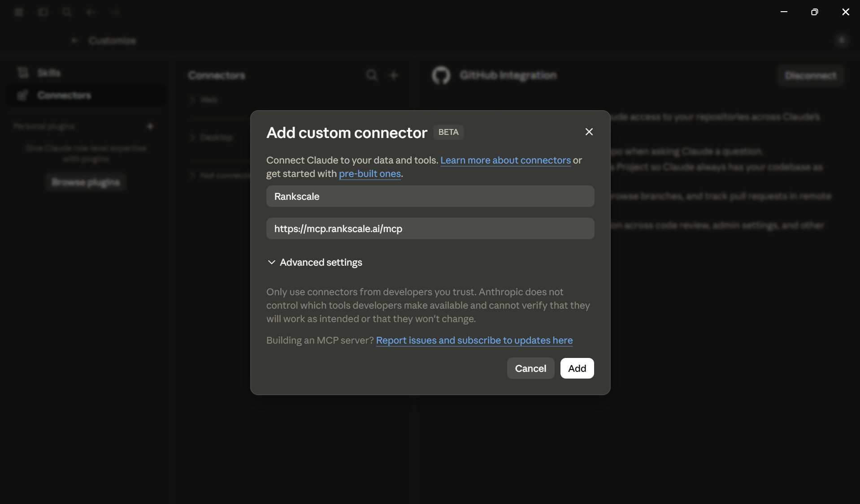Add connector via plus icon in Connectors header
Screen dimensions: 860x504
(394, 75)
